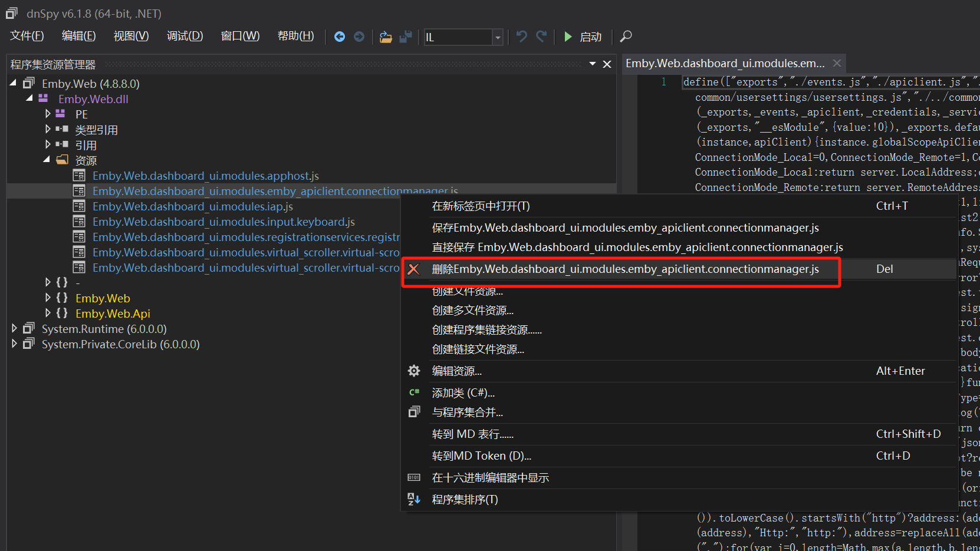Click the redo toolbar icon
Viewport: 980px width, 551px height.
coord(541,37)
